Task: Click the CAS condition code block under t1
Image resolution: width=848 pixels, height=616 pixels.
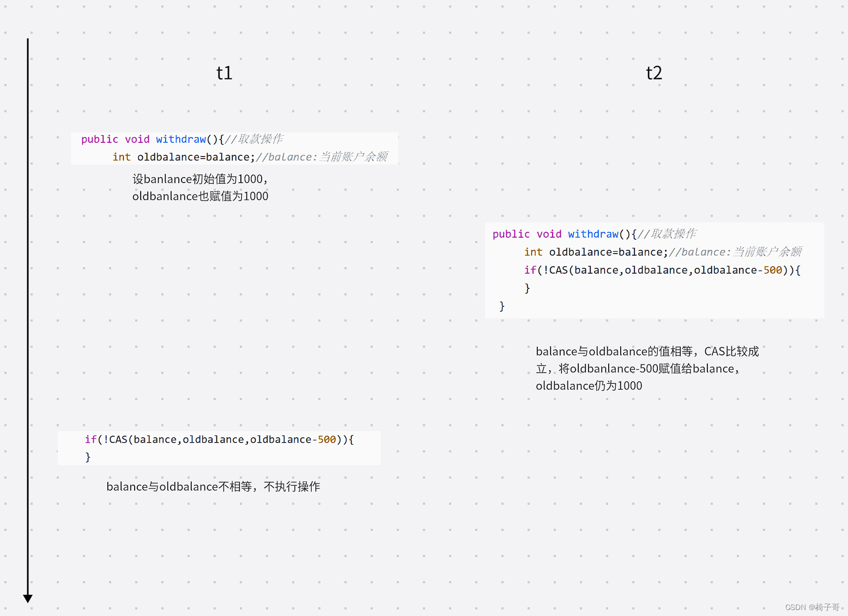Action: pyautogui.click(x=219, y=448)
